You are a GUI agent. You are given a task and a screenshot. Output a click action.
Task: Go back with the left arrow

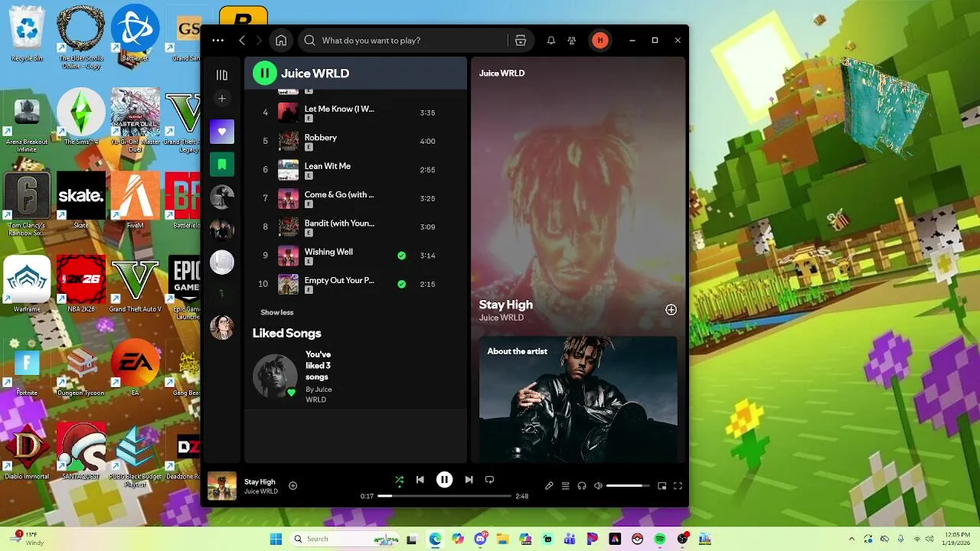242,41
